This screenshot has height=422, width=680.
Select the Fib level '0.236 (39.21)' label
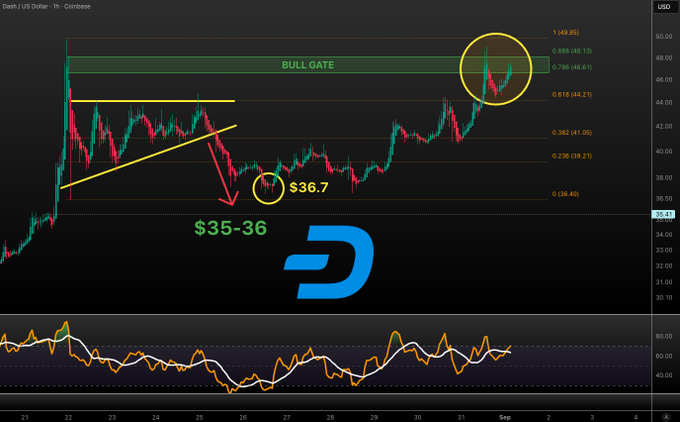click(x=572, y=156)
